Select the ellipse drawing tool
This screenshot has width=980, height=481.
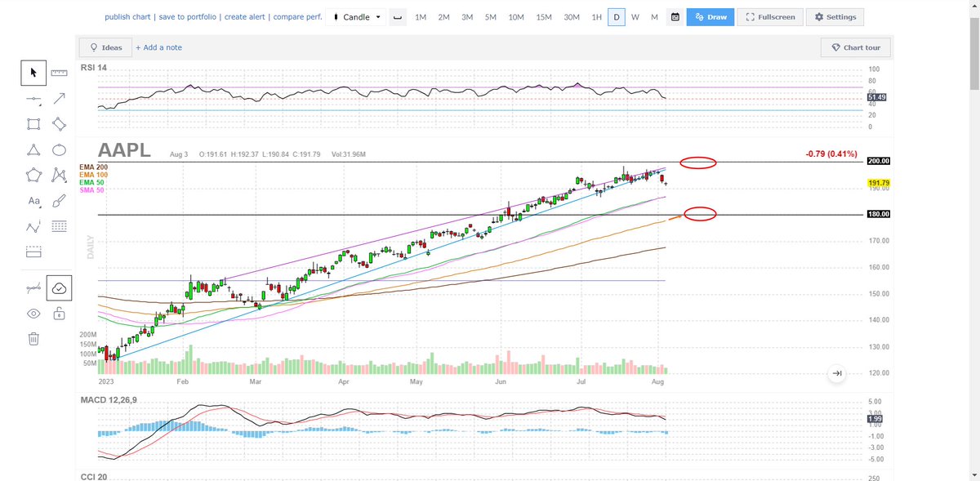pyautogui.click(x=60, y=149)
